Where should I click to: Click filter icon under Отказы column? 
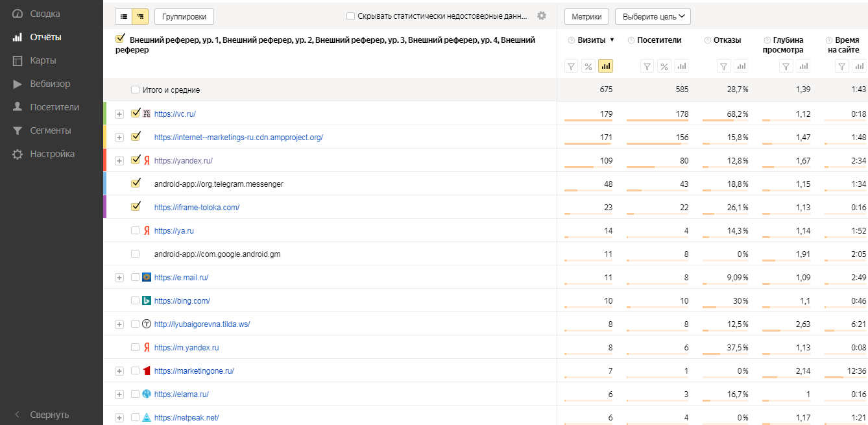725,66
